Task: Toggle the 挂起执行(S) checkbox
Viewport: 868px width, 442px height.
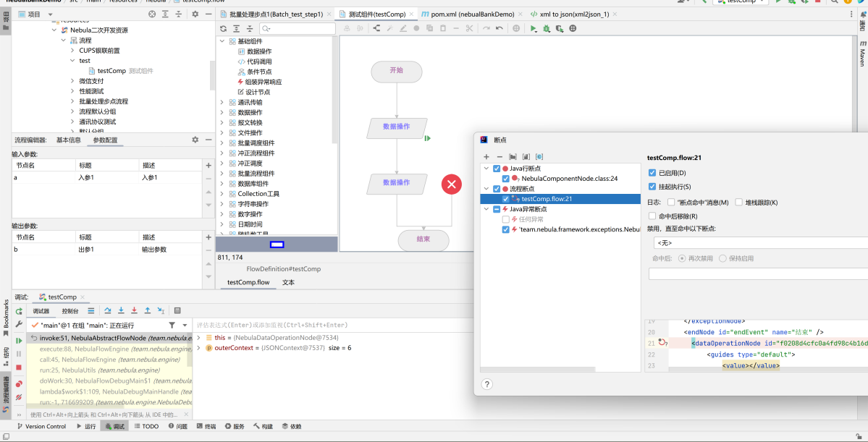Action: pyautogui.click(x=653, y=187)
